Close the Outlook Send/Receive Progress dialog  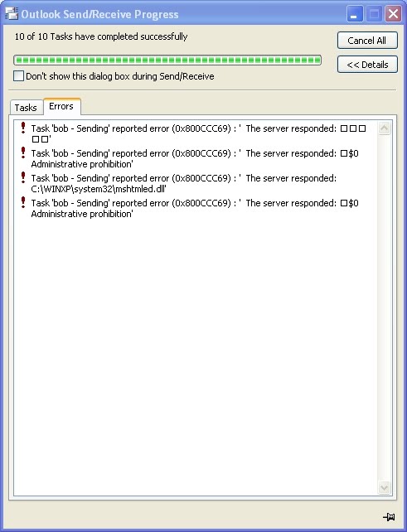click(x=393, y=14)
